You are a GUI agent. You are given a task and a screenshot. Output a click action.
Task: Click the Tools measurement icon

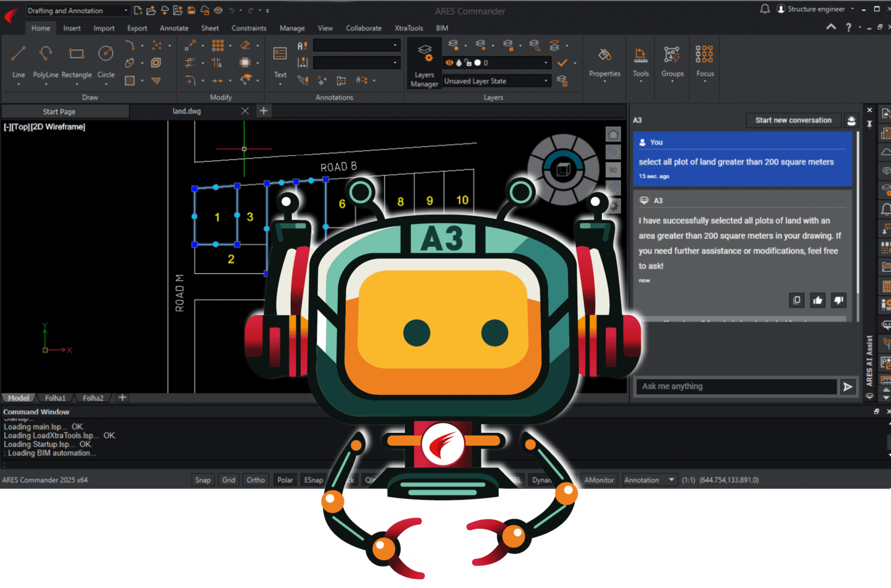pos(641,54)
